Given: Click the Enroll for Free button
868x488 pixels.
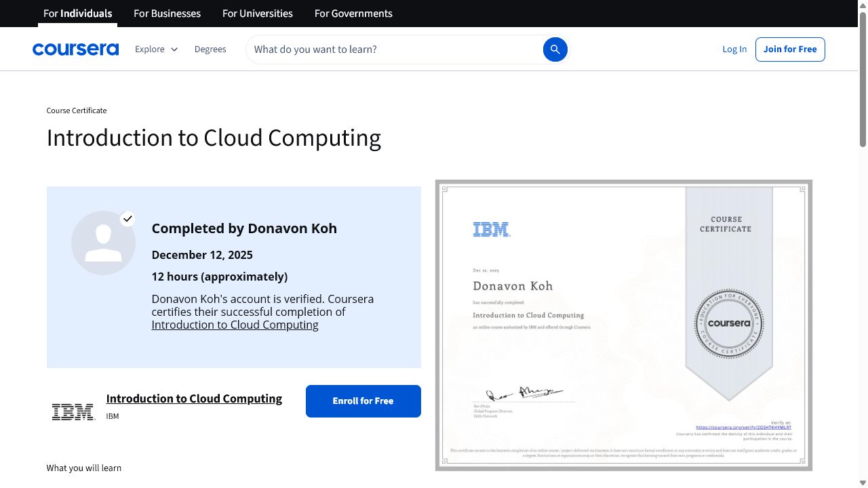Looking at the screenshot, I should click(363, 401).
